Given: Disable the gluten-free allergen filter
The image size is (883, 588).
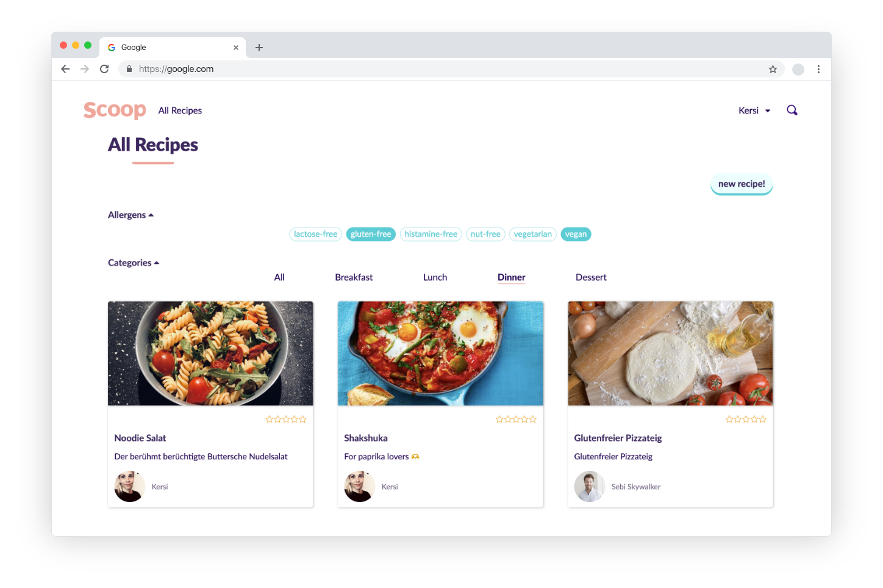Looking at the screenshot, I should (371, 234).
